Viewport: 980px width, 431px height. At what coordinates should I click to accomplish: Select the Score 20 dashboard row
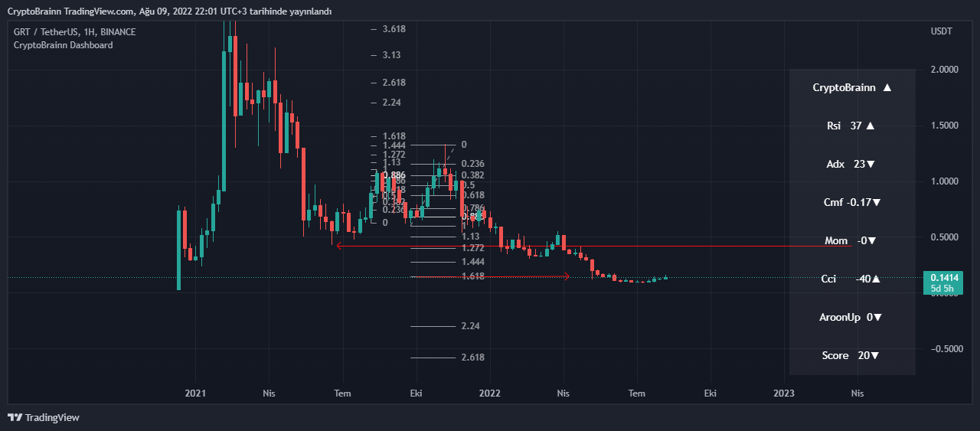click(851, 356)
